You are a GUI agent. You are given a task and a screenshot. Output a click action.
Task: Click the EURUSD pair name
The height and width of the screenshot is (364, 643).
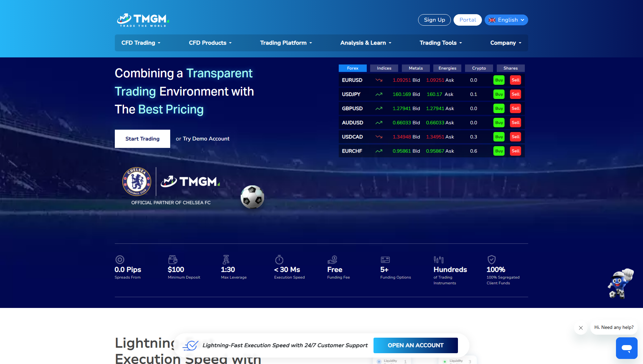click(x=352, y=80)
